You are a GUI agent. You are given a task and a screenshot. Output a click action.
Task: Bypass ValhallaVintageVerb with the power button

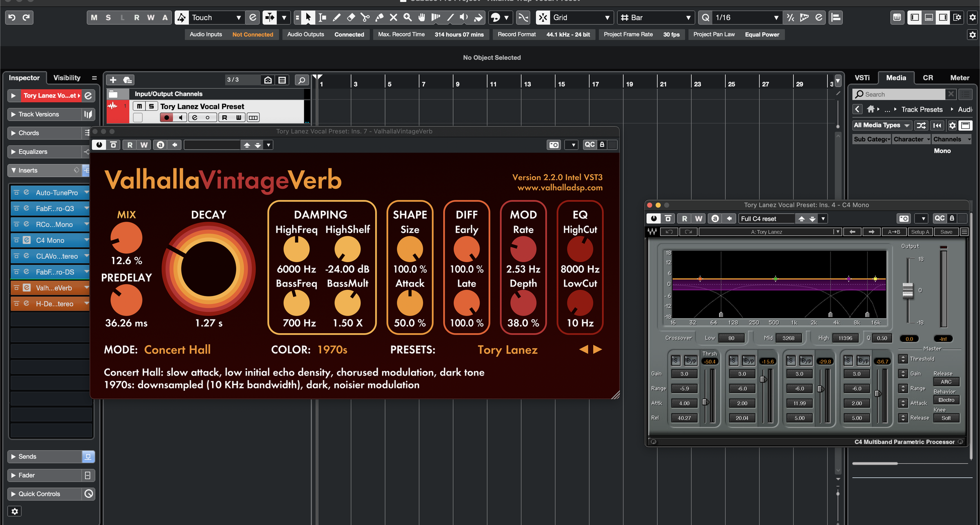pyautogui.click(x=99, y=145)
